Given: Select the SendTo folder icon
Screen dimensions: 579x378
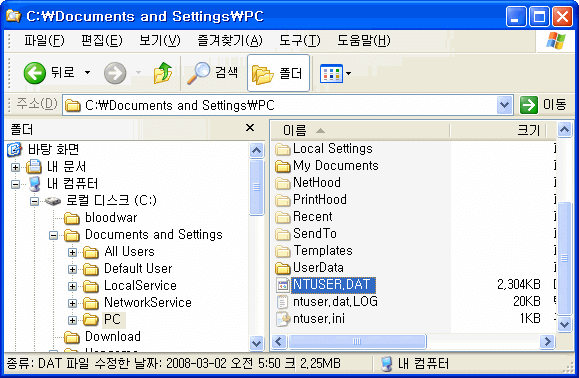Looking at the screenshot, I should [x=283, y=234].
